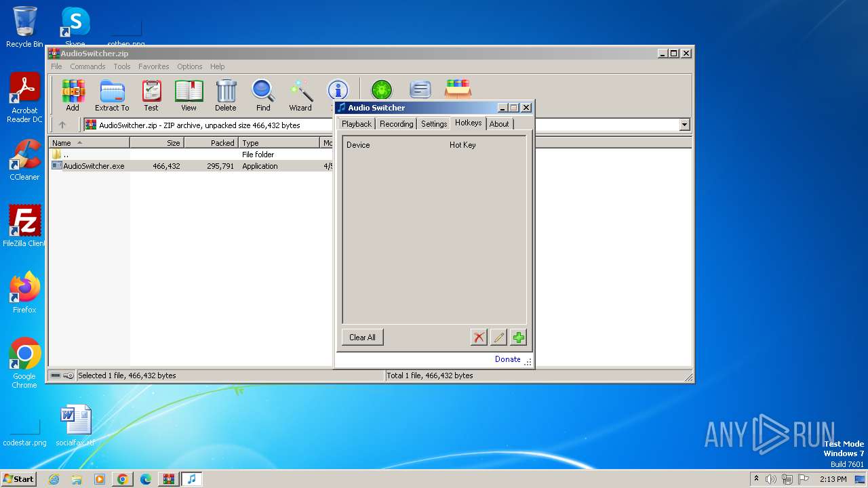Click the Comment toolbar icon
This screenshot has width=868, height=488.
pyautogui.click(x=420, y=89)
